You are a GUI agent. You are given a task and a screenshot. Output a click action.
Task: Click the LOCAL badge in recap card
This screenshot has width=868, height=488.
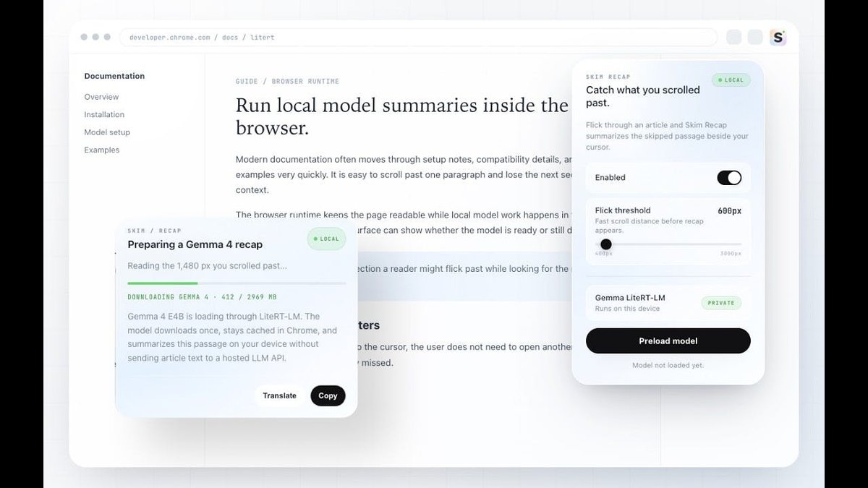point(326,239)
